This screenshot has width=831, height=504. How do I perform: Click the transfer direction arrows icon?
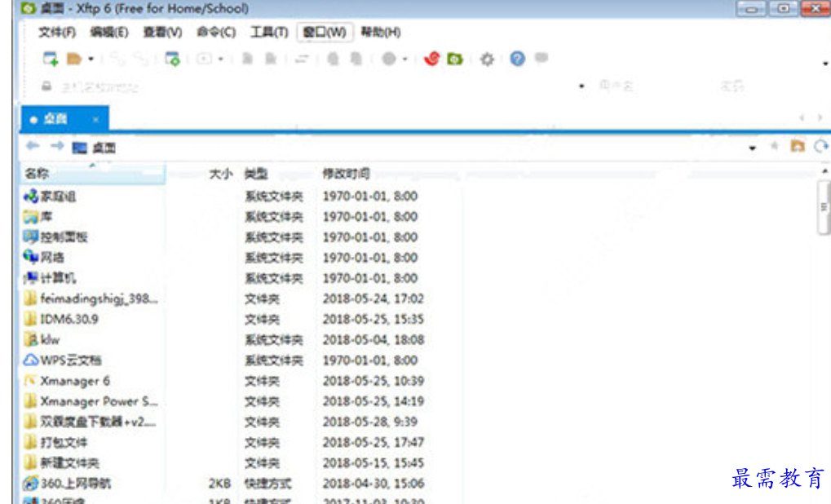[302, 59]
